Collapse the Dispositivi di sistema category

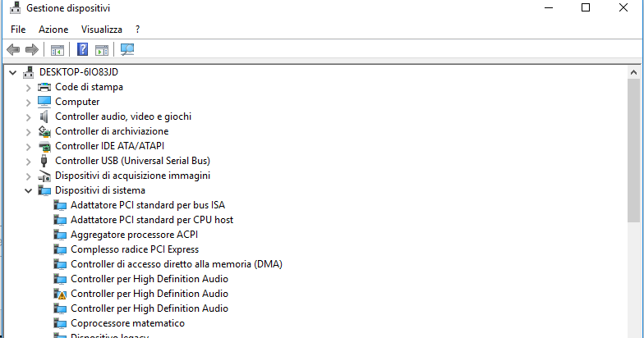[x=28, y=190]
